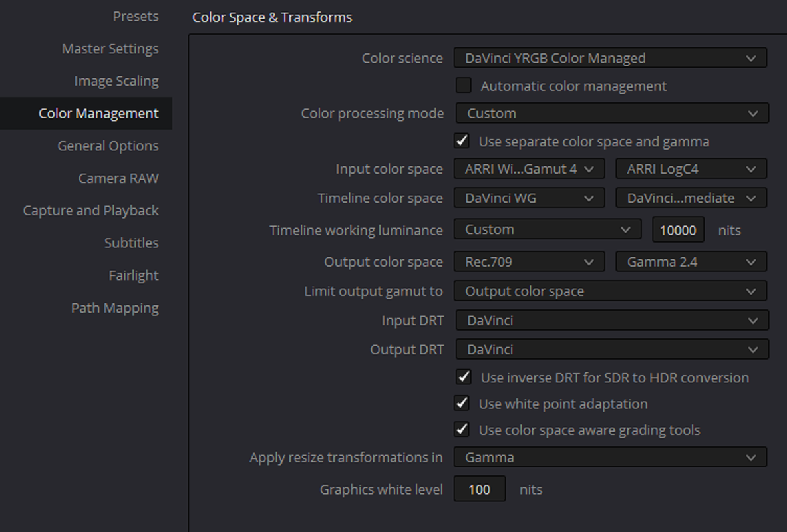
Task: Toggle Use inverse DRT for SDR to HDR
Action: pos(463,377)
